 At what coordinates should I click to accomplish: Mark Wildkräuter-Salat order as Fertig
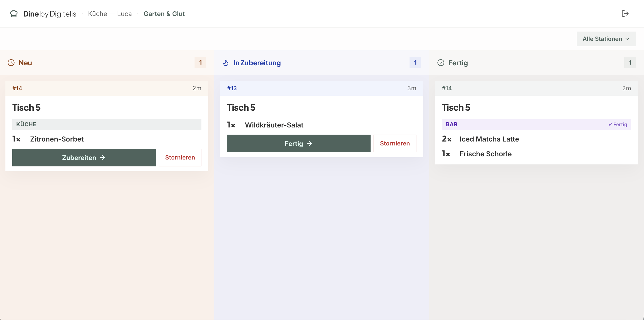[x=299, y=143]
